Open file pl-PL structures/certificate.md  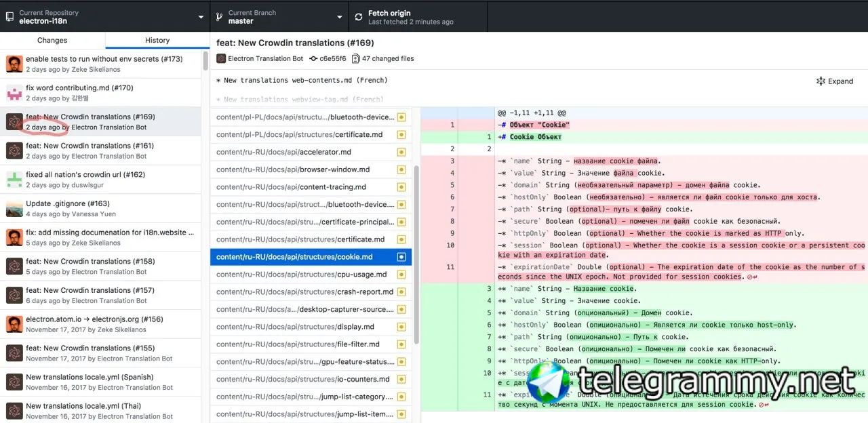click(x=311, y=134)
